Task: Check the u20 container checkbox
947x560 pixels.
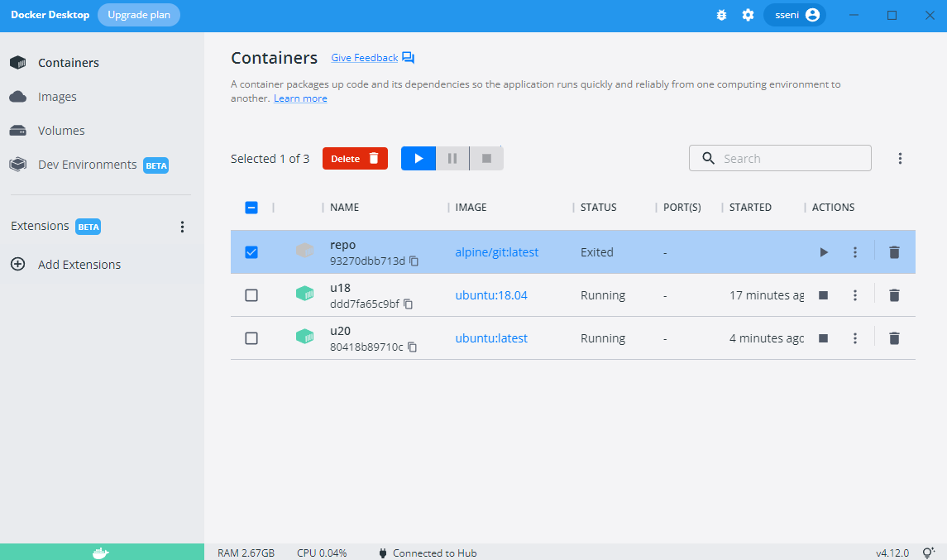Action: point(251,338)
